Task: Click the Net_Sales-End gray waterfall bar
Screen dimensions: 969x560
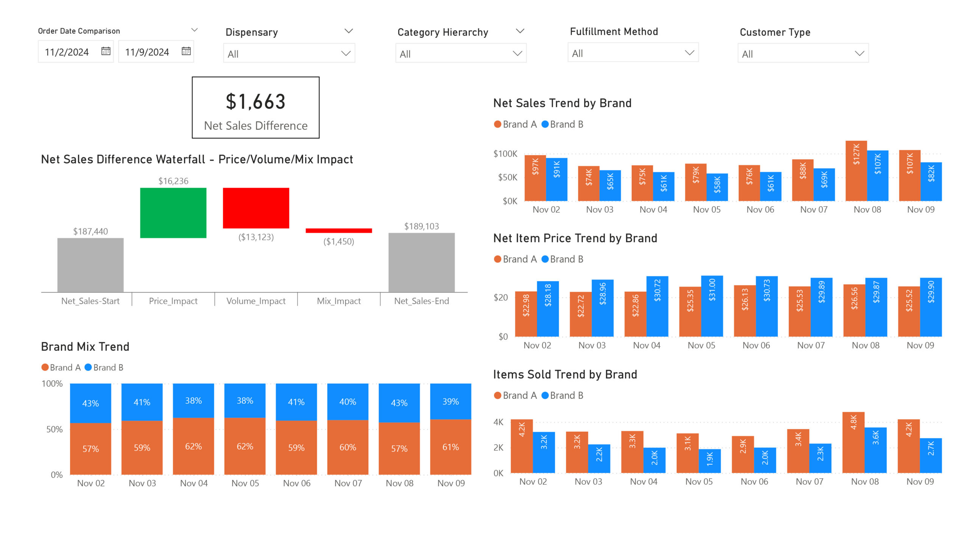Action: point(421,263)
